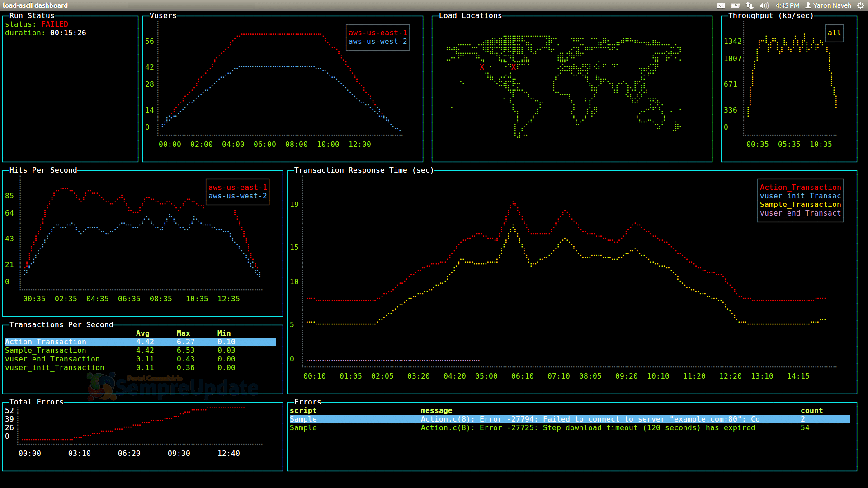The height and width of the screenshot is (488, 868).
Task: Click the Max column header
Action: coord(183,333)
